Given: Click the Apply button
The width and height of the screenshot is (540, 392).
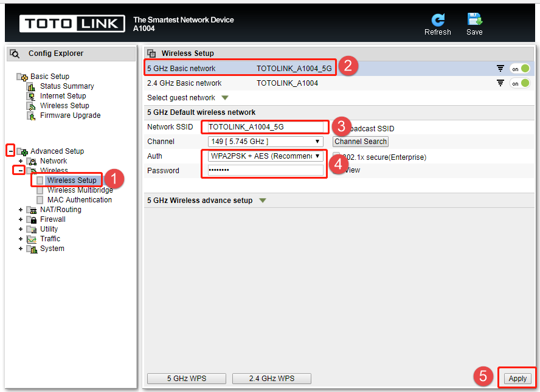Looking at the screenshot, I should click(517, 379).
